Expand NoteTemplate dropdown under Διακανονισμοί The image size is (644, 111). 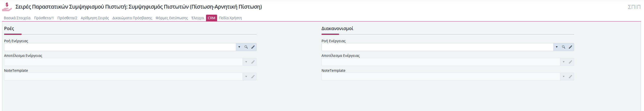(564, 77)
